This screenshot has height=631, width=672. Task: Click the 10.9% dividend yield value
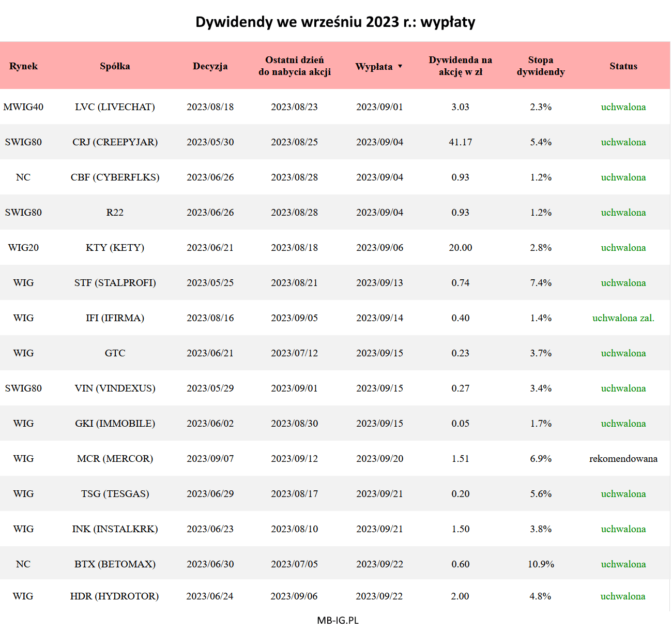[x=541, y=564]
